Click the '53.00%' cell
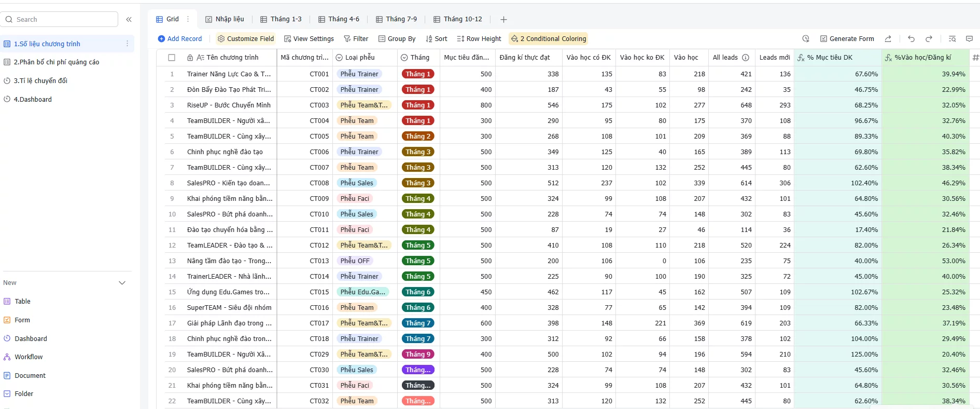The image size is (980, 409). pos(925,261)
